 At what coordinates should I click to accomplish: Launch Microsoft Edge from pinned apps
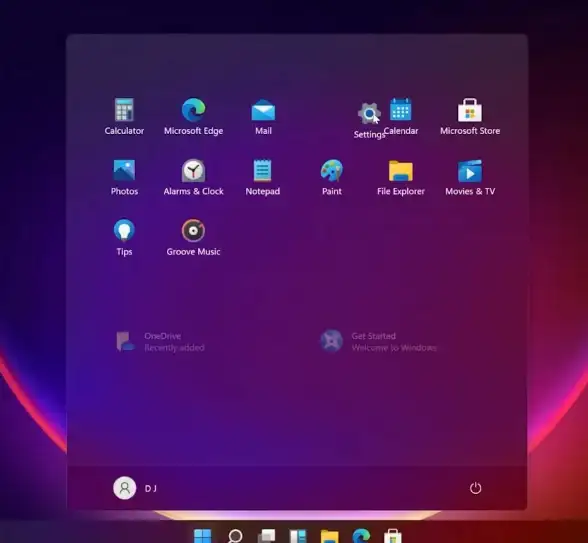tap(194, 116)
